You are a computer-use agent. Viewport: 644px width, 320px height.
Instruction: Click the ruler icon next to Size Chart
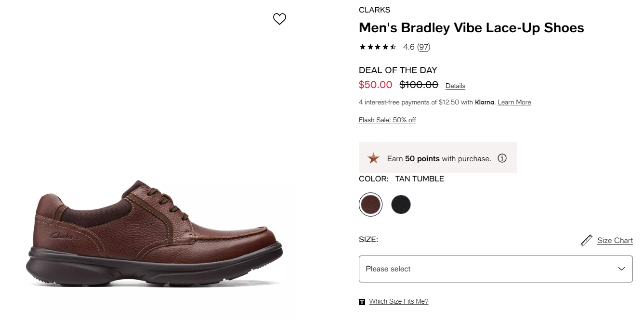(586, 240)
